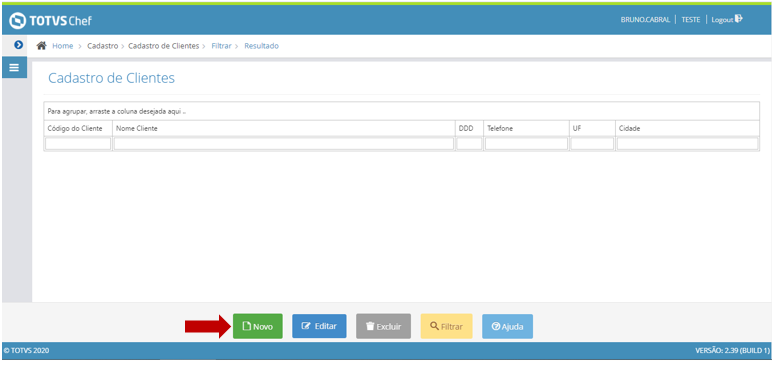Click the Cadastro breadcrumb item

(x=102, y=46)
